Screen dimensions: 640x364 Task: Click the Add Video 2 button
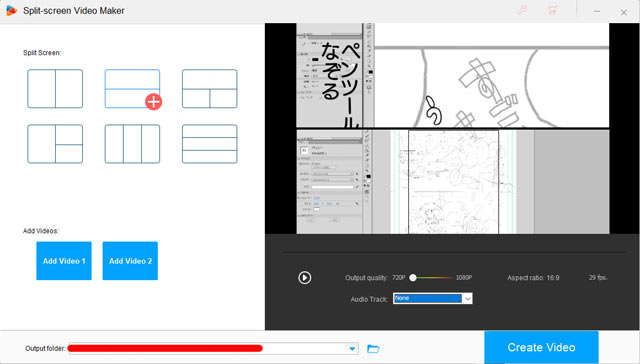tap(130, 261)
